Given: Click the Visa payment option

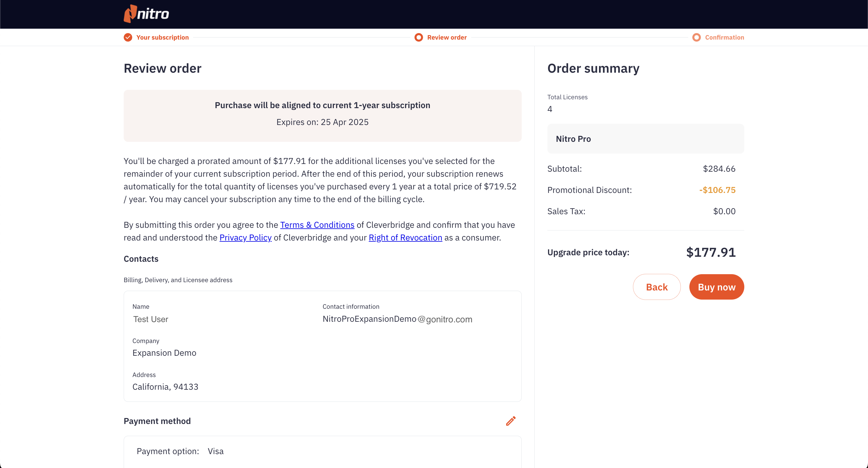Looking at the screenshot, I should point(215,451).
